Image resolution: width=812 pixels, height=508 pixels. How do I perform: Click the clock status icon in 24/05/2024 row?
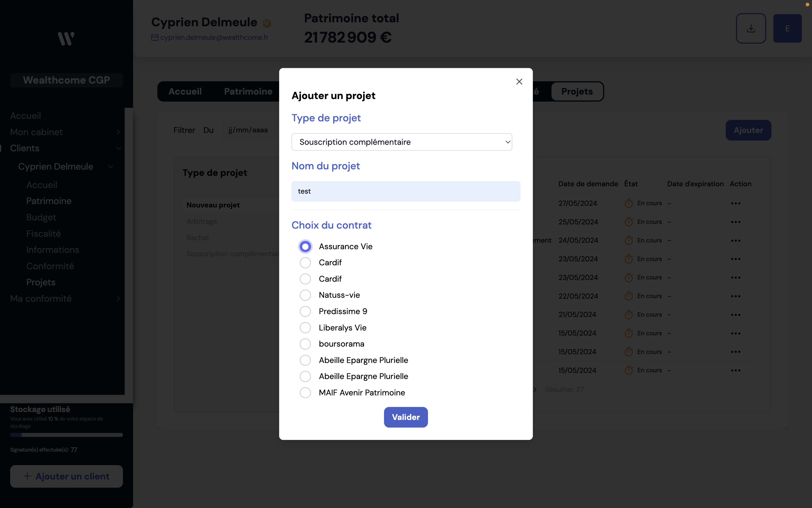pyautogui.click(x=628, y=240)
